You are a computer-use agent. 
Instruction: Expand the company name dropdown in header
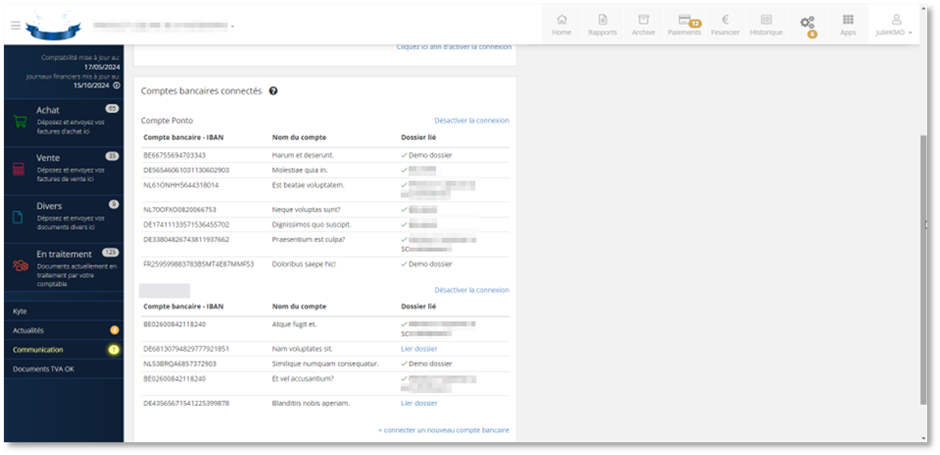[233, 26]
